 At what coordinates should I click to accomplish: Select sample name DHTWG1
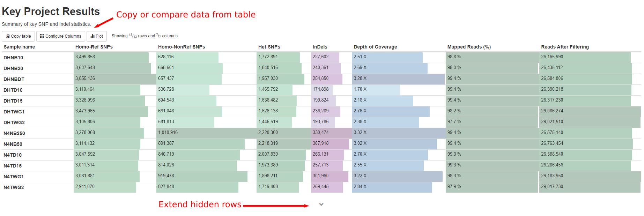pos(14,112)
